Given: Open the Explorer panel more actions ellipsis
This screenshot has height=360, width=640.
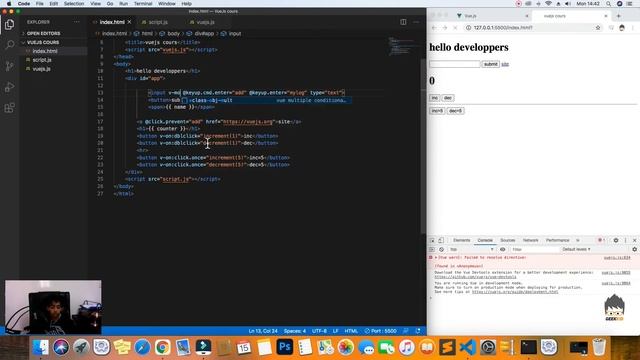Looking at the screenshot, I should [x=76, y=22].
